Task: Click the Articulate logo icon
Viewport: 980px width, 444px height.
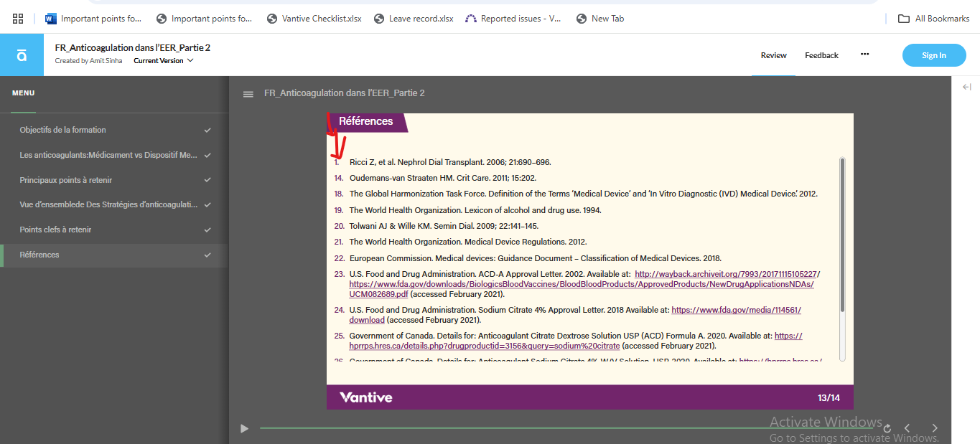Action: point(22,55)
